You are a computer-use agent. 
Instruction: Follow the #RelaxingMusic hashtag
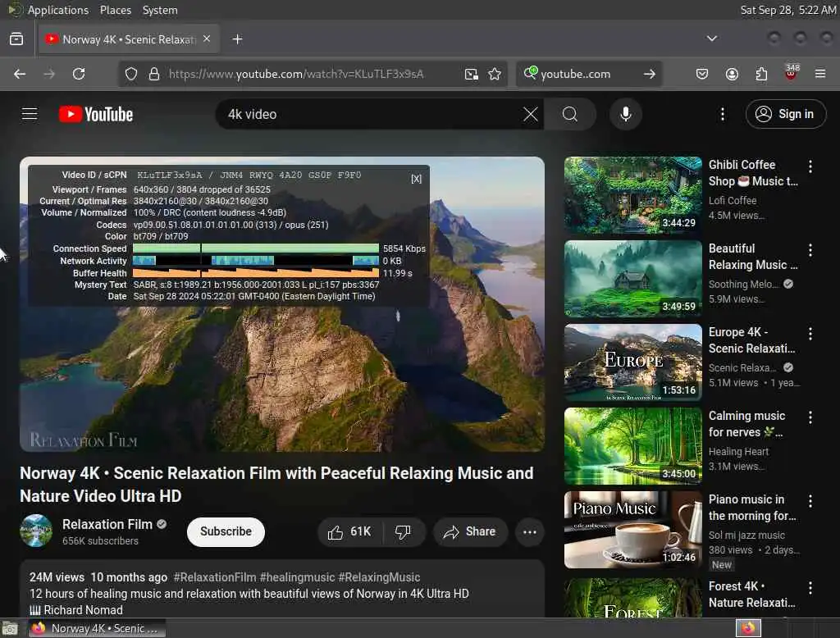(x=379, y=577)
